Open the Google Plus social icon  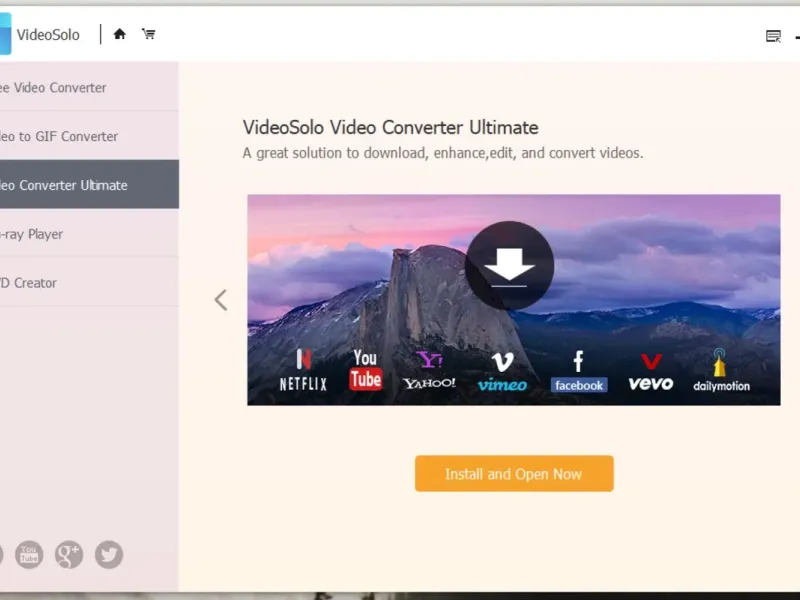click(x=69, y=554)
